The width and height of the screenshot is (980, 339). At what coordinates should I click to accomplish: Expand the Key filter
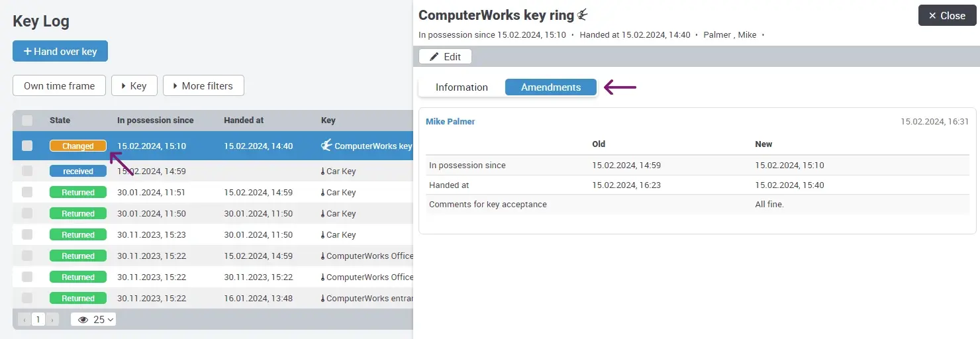coord(134,85)
